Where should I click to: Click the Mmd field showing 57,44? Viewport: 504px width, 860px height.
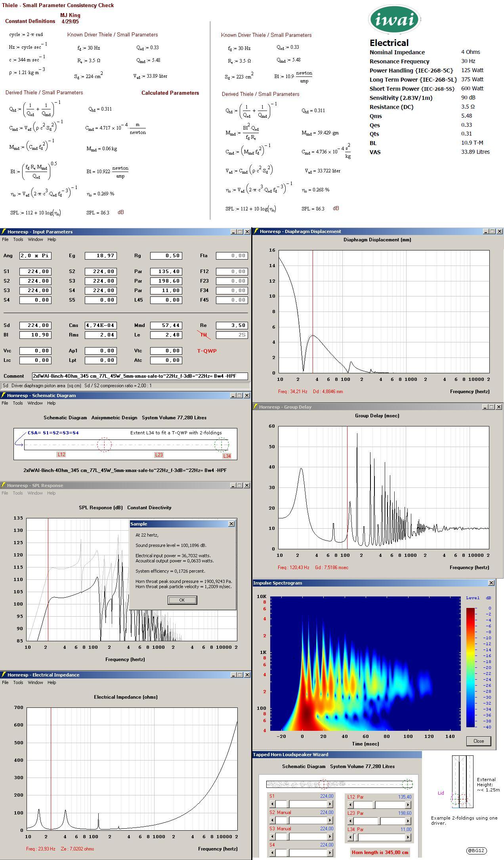[166, 325]
